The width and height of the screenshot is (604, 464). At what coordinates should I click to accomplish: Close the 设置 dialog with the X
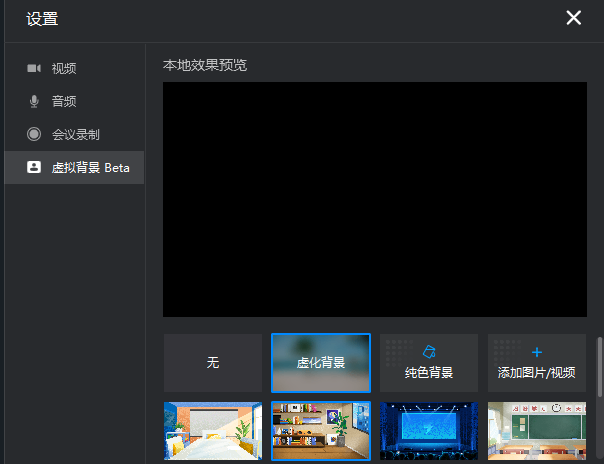(x=573, y=18)
